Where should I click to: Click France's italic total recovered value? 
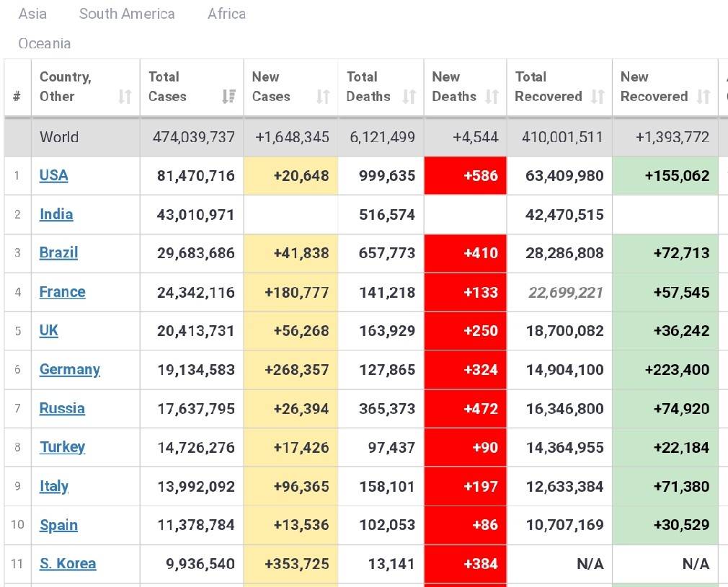(x=565, y=292)
